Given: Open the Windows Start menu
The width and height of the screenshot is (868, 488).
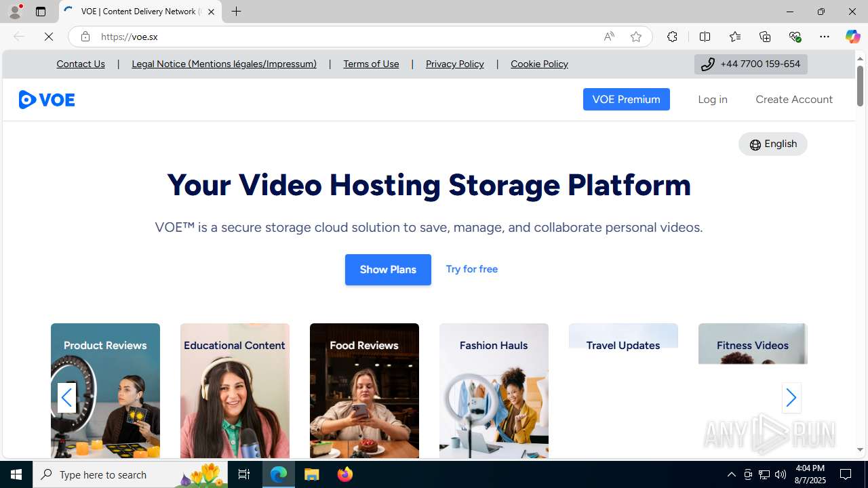Looking at the screenshot, I should click(x=16, y=474).
